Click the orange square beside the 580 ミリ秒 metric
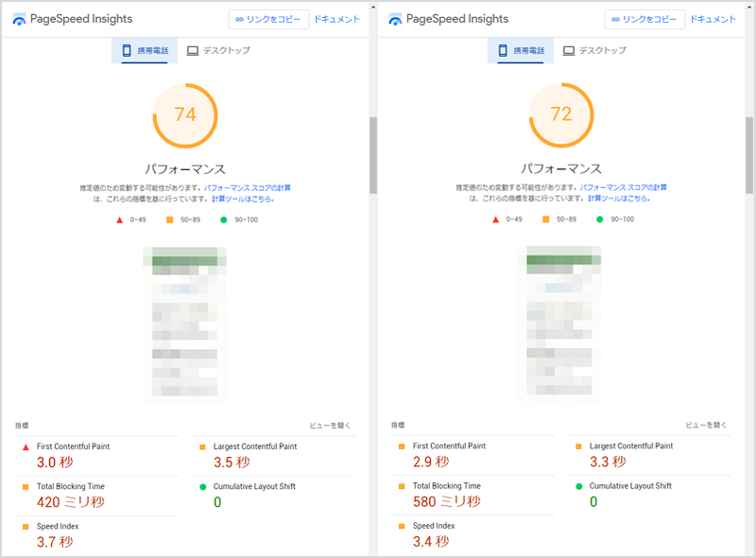This screenshot has width=756, height=558. tap(401, 487)
